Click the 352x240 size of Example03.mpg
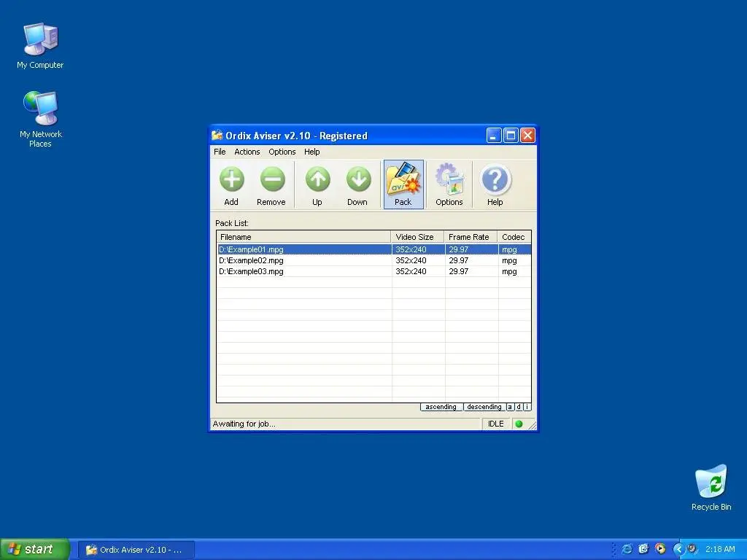The height and width of the screenshot is (560, 747). [x=411, y=271]
